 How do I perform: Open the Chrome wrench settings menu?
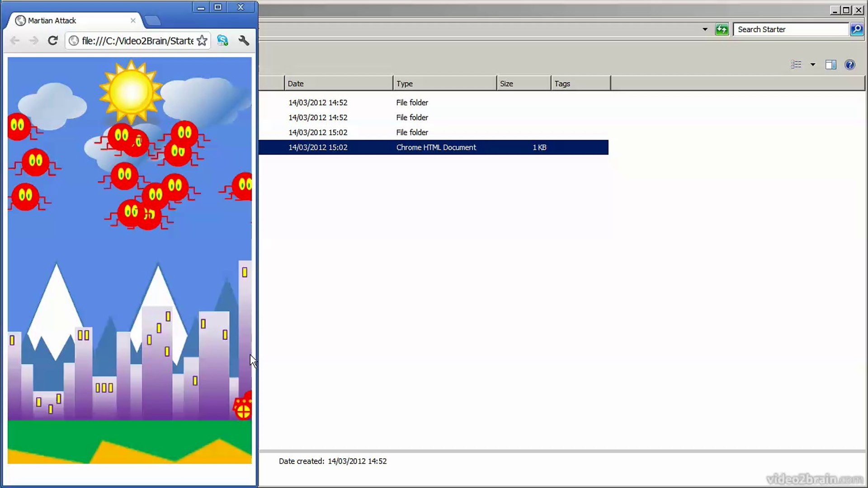(244, 41)
